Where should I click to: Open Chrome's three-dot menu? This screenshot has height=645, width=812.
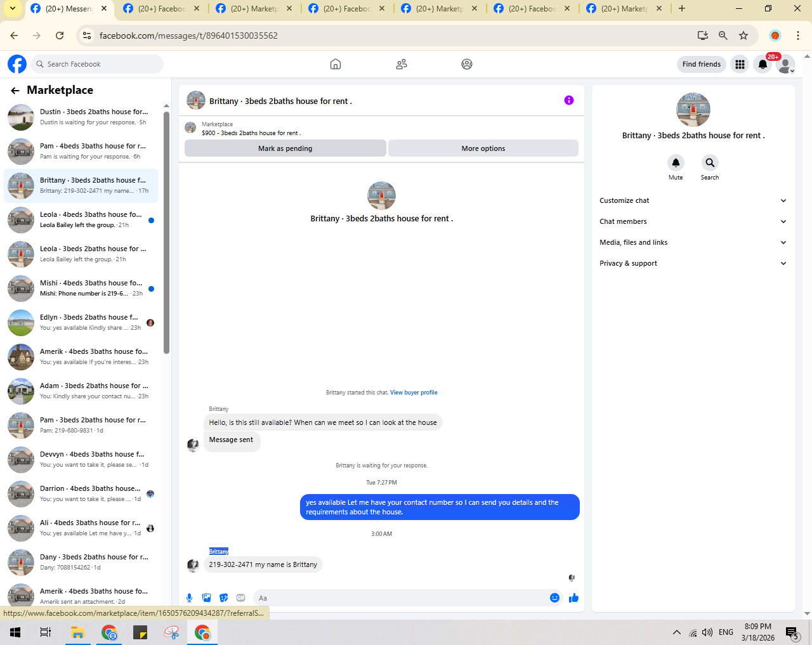(798, 36)
